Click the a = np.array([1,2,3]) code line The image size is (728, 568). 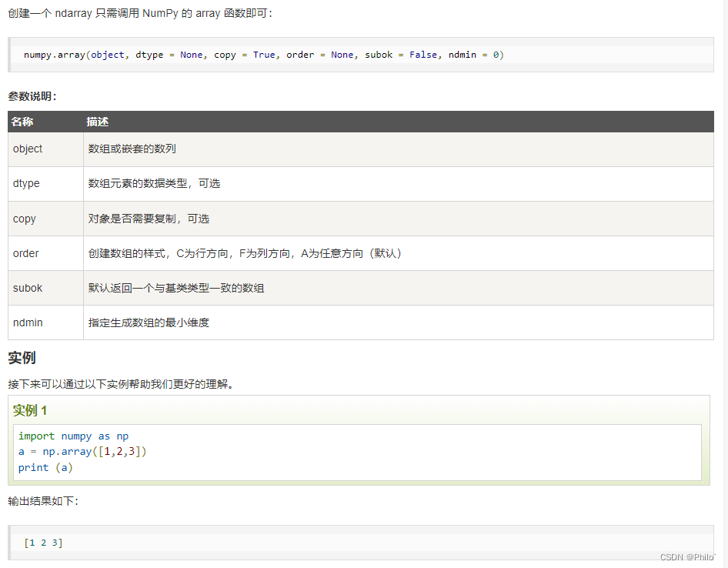coord(82,452)
